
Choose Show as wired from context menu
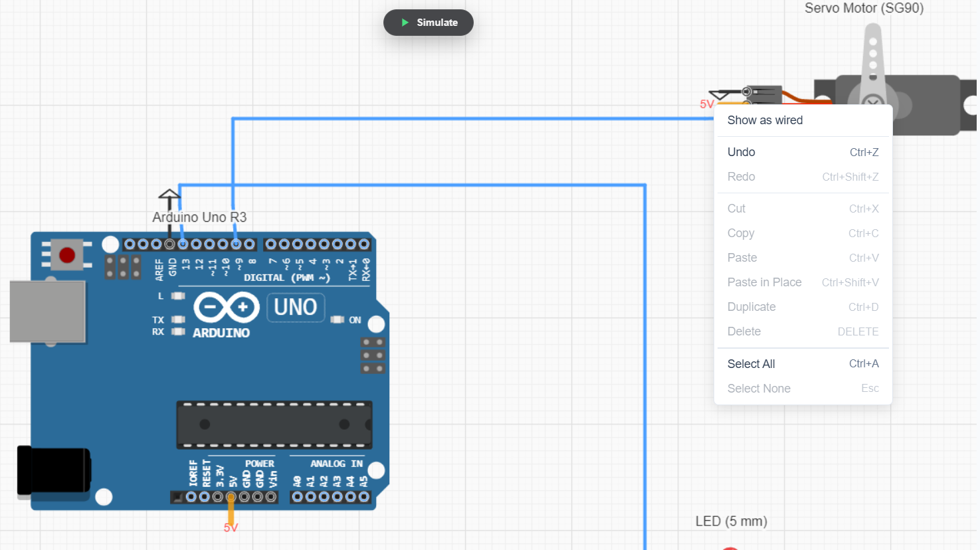click(x=803, y=120)
